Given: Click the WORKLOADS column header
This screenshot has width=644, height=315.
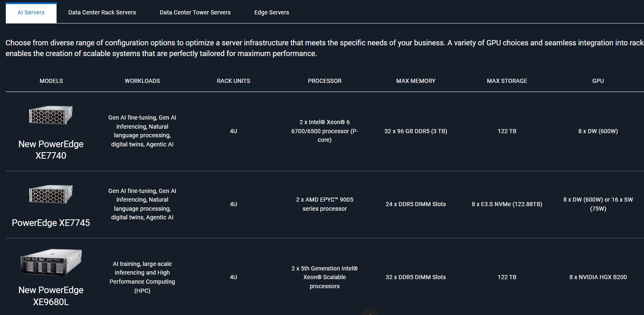Looking at the screenshot, I should (x=142, y=81).
